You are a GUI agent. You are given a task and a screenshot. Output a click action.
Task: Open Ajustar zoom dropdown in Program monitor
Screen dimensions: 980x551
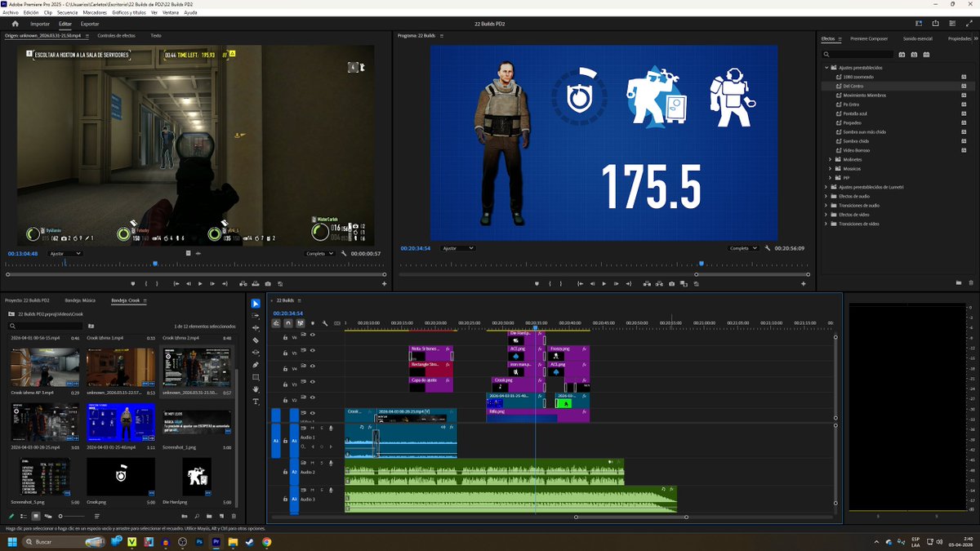click(x=457, y=248)
